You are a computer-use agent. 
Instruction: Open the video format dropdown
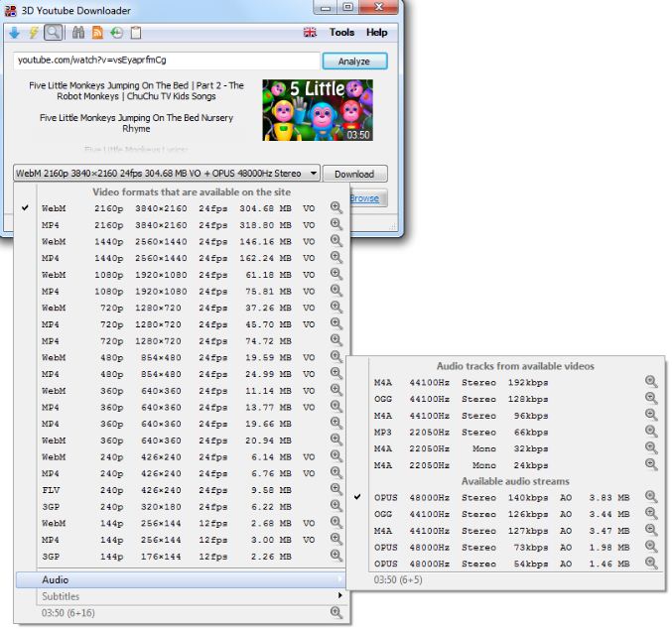click(167, 174)
